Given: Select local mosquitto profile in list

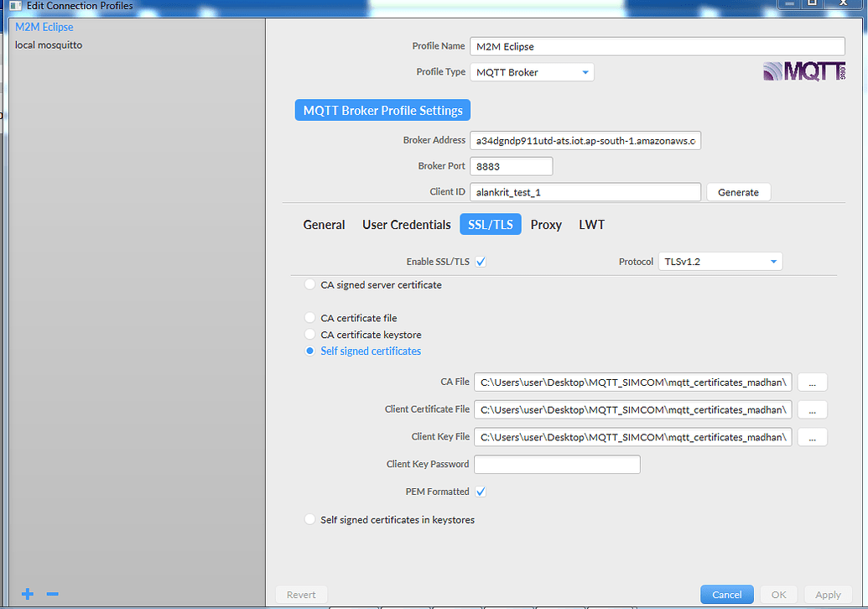Looking at the screenshot, I should tap(49, 44).
